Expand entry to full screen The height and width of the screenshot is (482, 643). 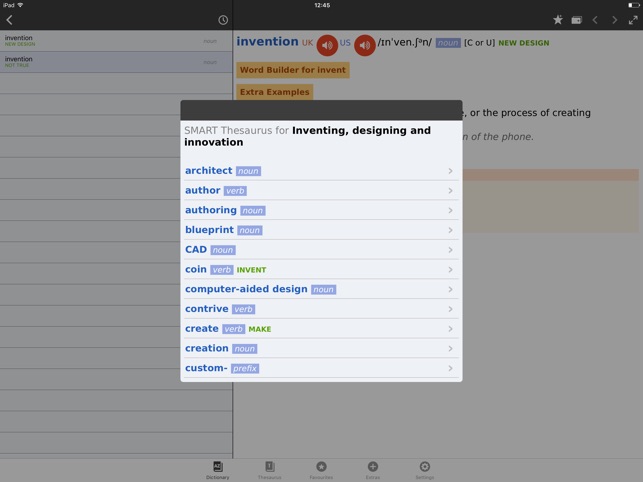(633, 20)
